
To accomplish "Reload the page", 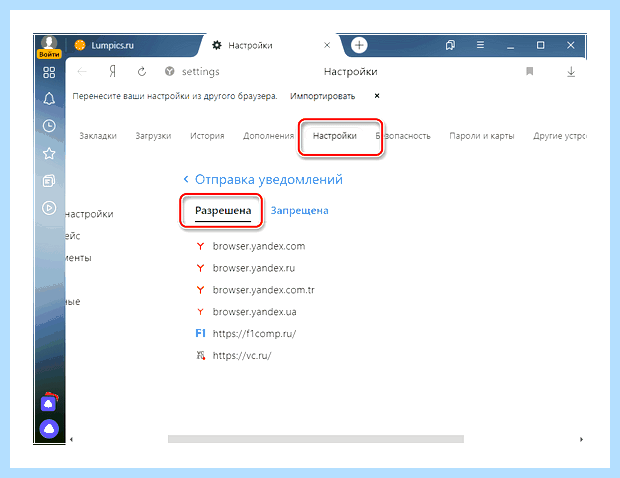I will (x=142, y=72).
